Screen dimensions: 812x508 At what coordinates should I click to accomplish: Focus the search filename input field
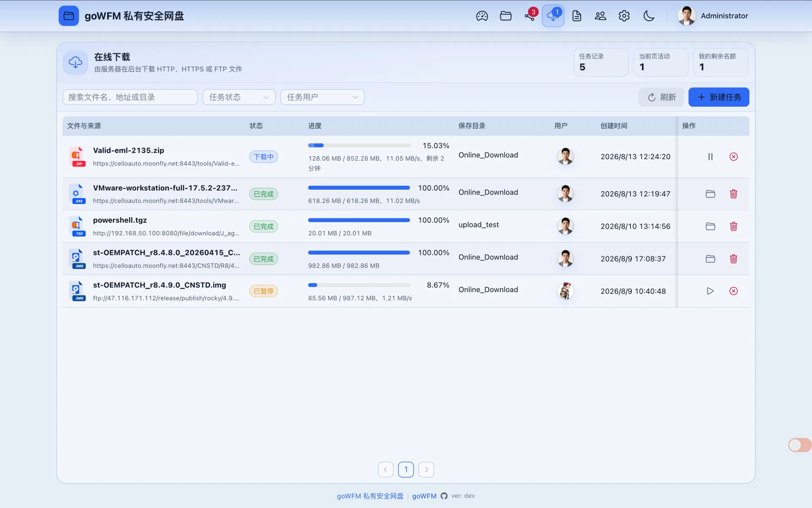(x=130, y=97)
